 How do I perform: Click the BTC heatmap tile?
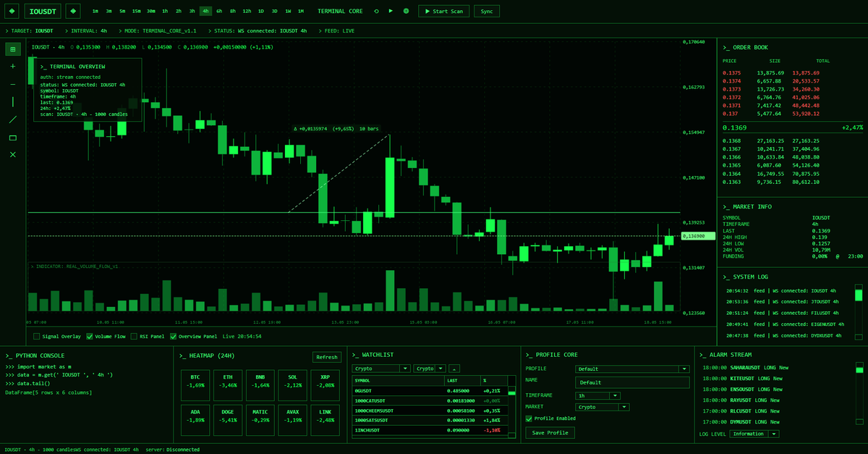point(195,387)
